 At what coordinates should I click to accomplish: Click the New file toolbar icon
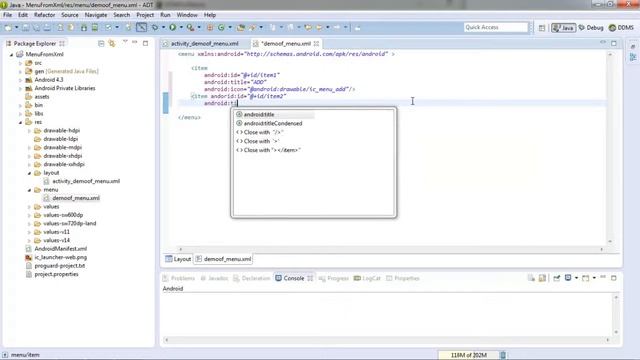[8, 27]
